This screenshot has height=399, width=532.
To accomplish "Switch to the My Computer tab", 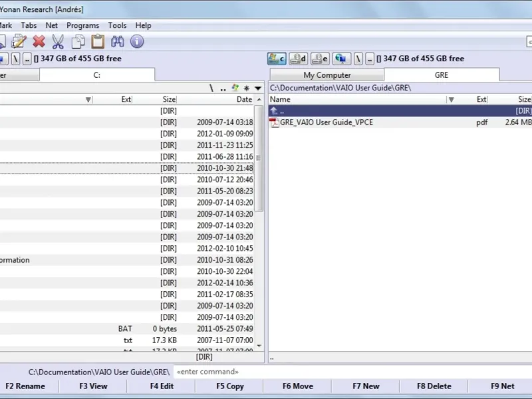I will (327, 75).
